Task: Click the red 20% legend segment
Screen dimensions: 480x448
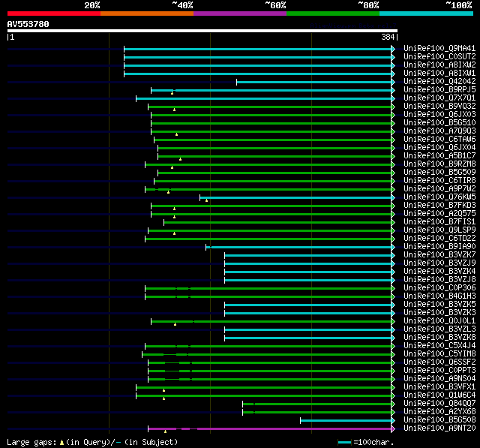Action: (x=54, y=14)
